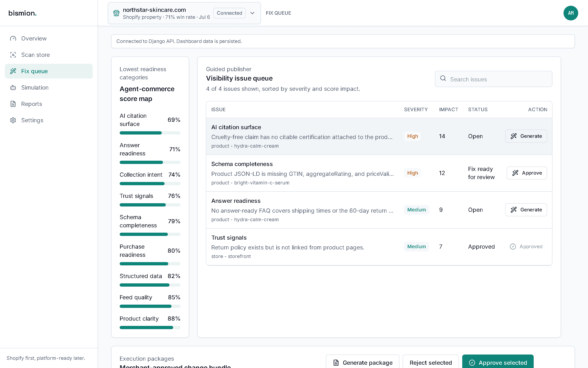The image size is (588, 368).
Task: Click the check-circle icon on Approve selected
Action: 472,363
